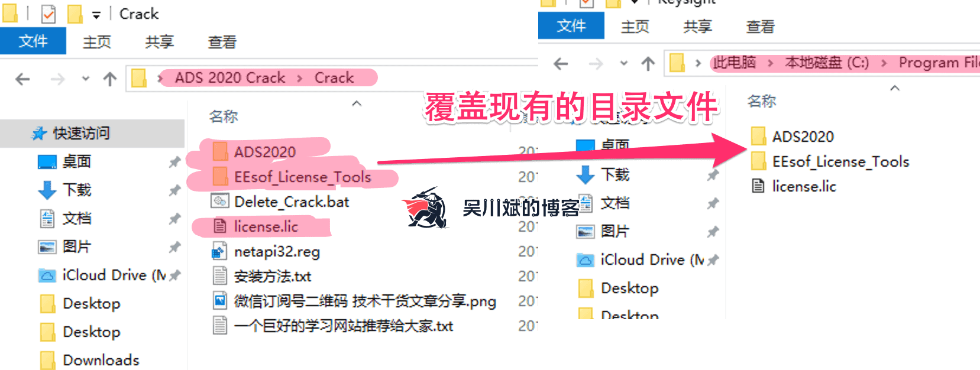The height and width of the screenshot is (370, 980).
Task: Select the Delete_Crack.bat file icon
Action: click(220, 202)
